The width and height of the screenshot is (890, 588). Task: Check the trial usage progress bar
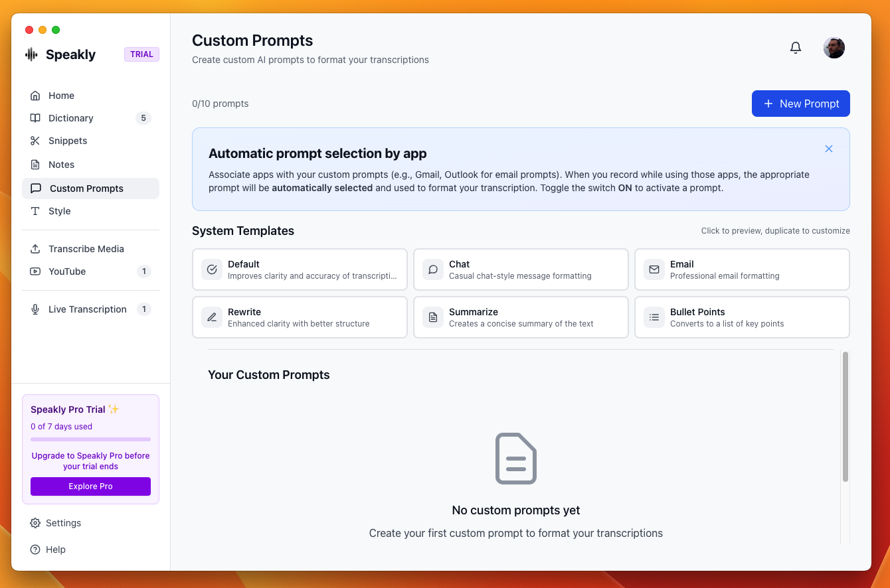pyautogui.click(x=90, y=439)
